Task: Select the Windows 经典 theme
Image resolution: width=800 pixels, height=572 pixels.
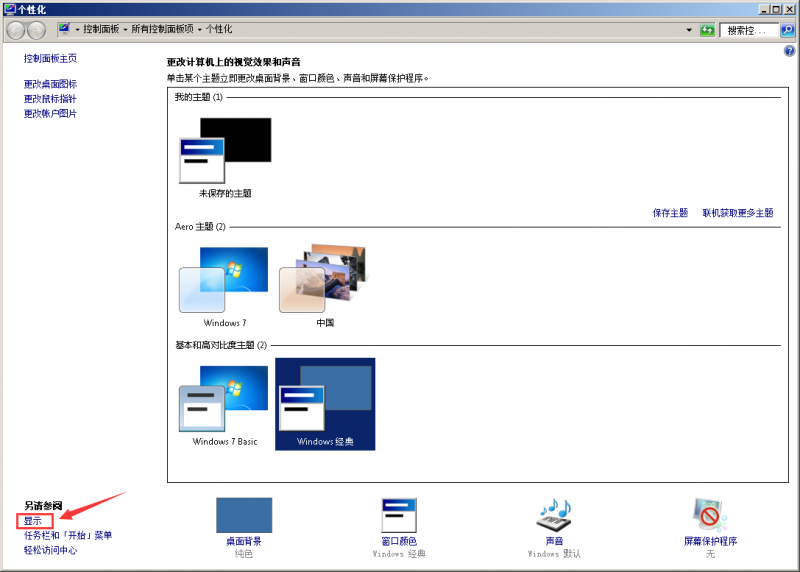Action: [325, 404]
